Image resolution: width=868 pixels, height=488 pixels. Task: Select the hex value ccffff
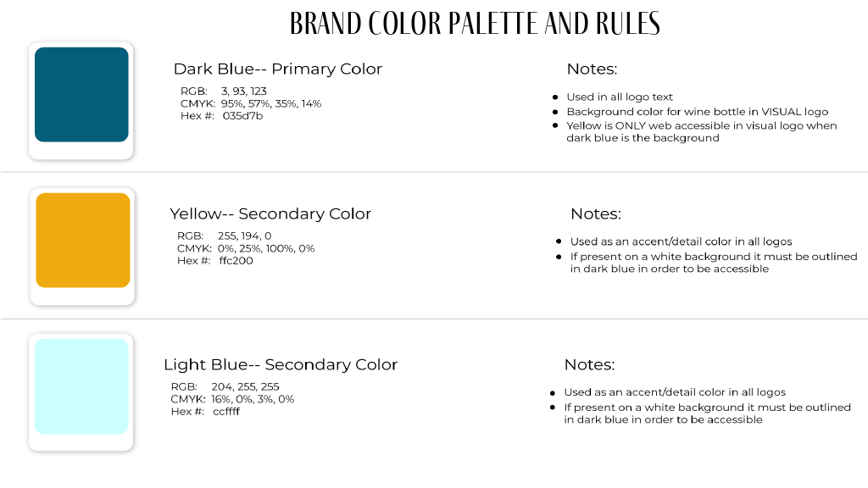tap(225, 412)
